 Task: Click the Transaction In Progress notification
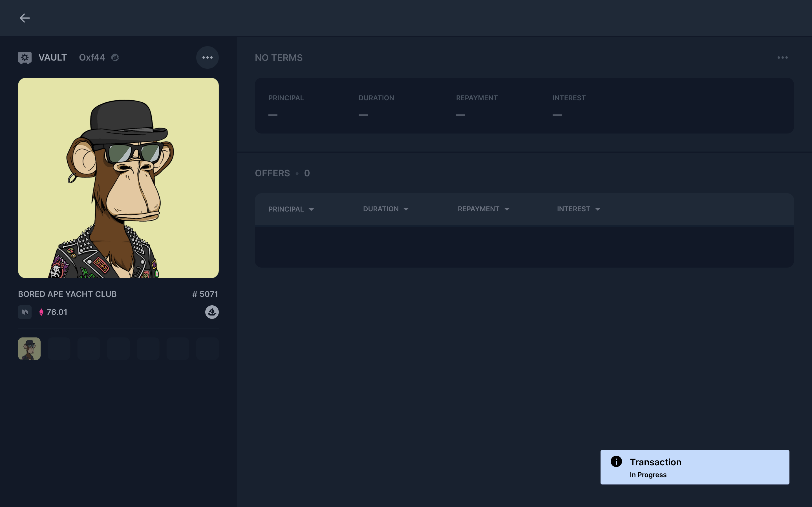[x=694, y=467]
